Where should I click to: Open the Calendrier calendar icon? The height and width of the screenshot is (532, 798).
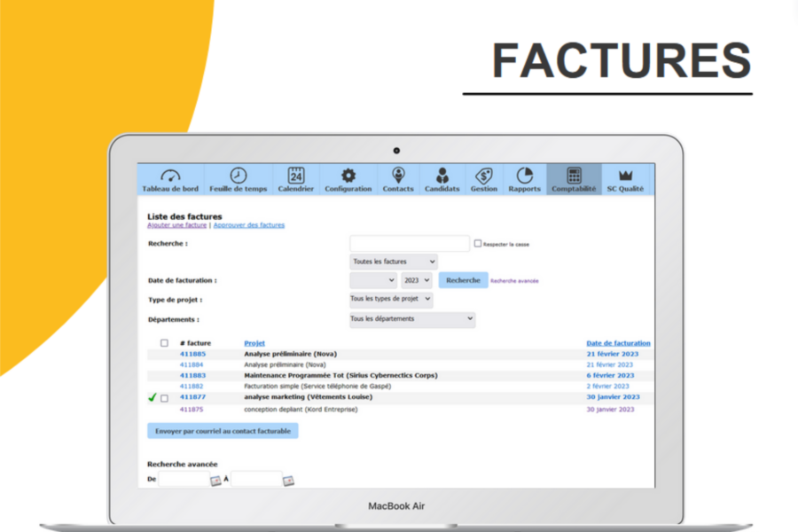(295, 176)
